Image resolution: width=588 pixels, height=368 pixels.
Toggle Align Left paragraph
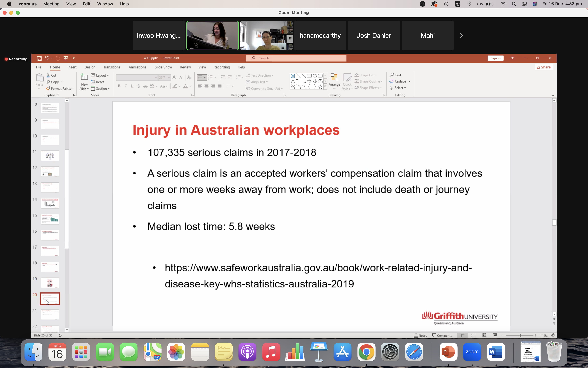click(200, 86)
